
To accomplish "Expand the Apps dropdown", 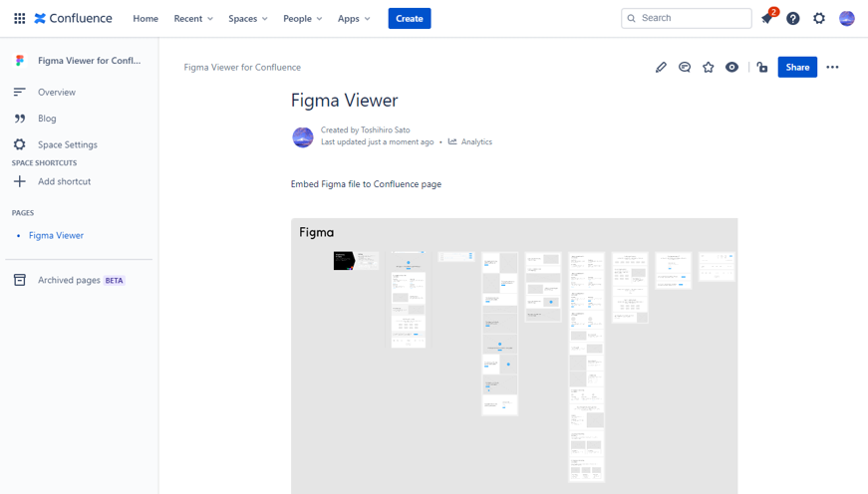I will [x=354, y=18].
